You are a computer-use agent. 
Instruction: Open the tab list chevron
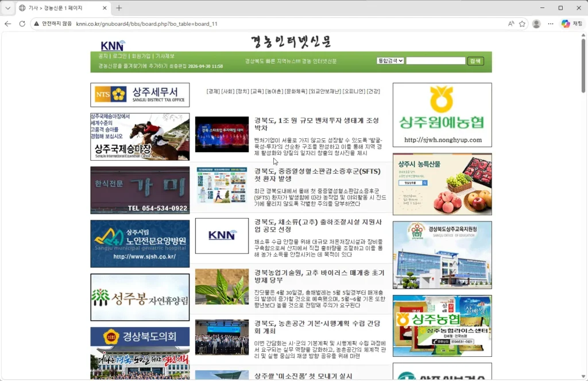[8, 8]
